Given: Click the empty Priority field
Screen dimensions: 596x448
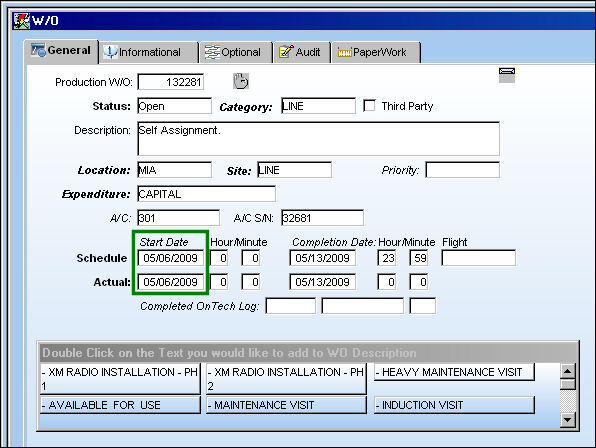Looking at the screenshot, I should click(463, 170).
